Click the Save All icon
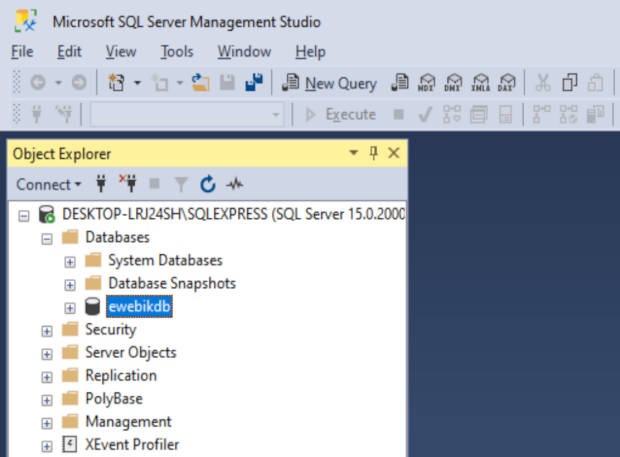The width and height of the screenshot is (620, 457). (254, 82)
